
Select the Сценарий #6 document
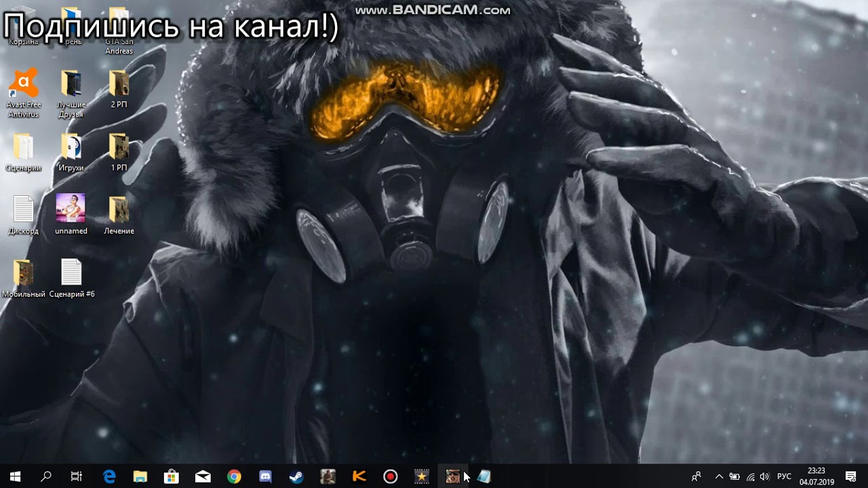pos(71,279)
